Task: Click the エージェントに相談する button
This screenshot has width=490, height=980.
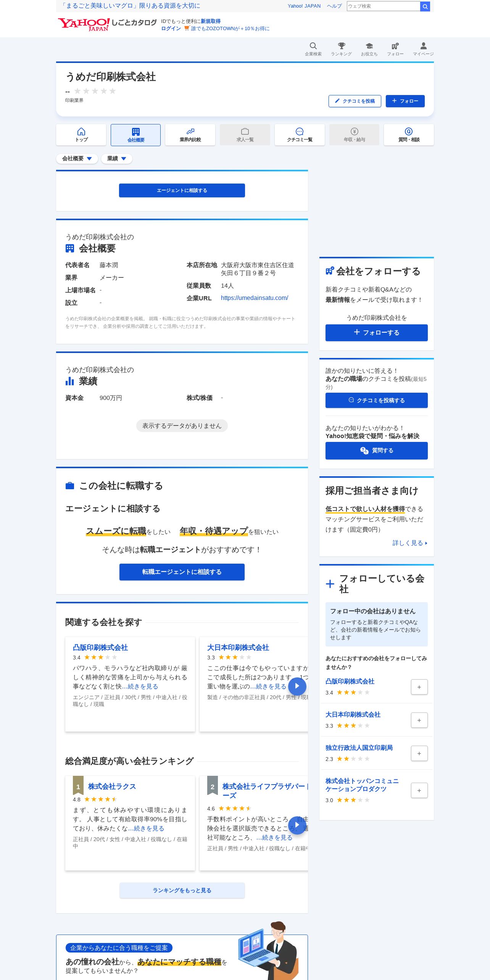Action: (182, 190)
